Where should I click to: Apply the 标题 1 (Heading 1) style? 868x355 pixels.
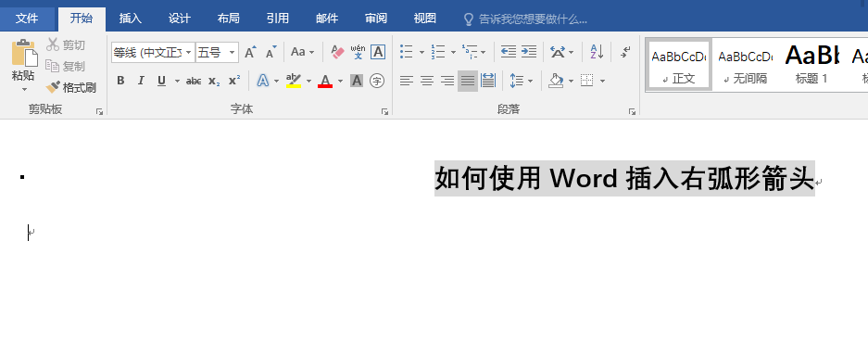click(811, 64)
